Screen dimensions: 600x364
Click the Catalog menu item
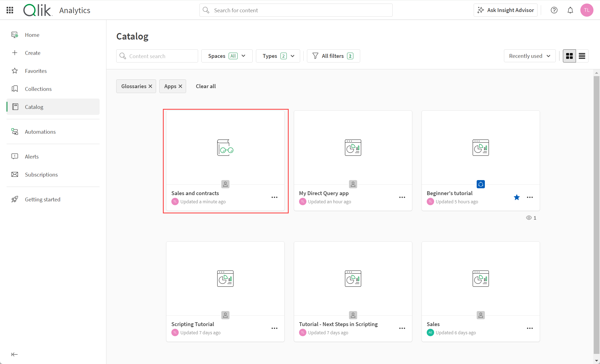point(34,107)
